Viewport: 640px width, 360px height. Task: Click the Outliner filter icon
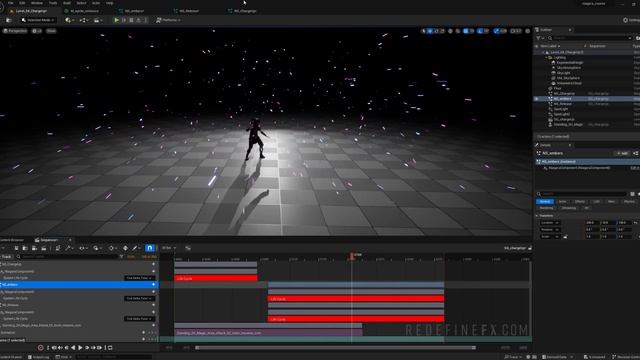click(x=539, y=38)
